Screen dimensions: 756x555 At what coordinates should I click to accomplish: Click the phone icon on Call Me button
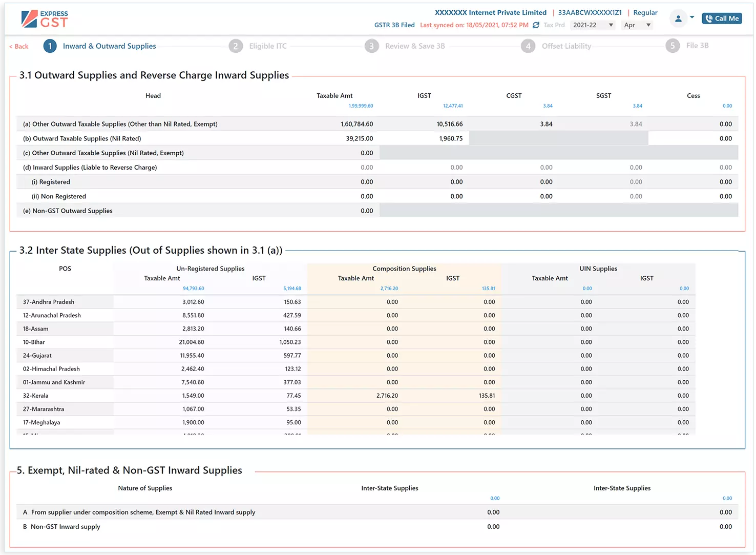708,18
